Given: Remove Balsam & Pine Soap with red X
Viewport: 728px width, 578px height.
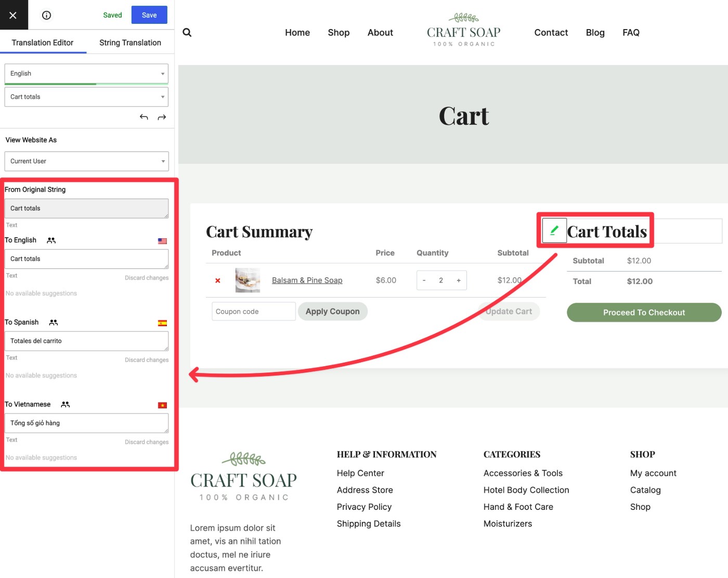Looking at the screenshot, I should pyautogui.click(x=218, y=280).
